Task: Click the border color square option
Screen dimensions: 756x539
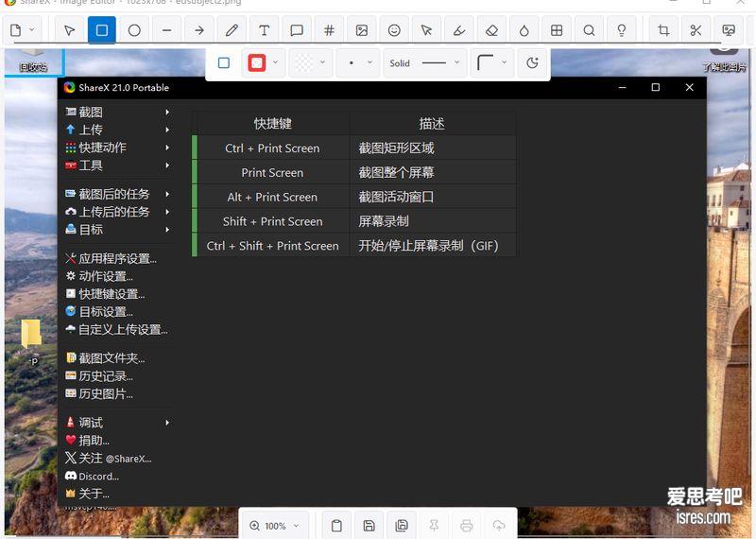Action: [224, 62]
